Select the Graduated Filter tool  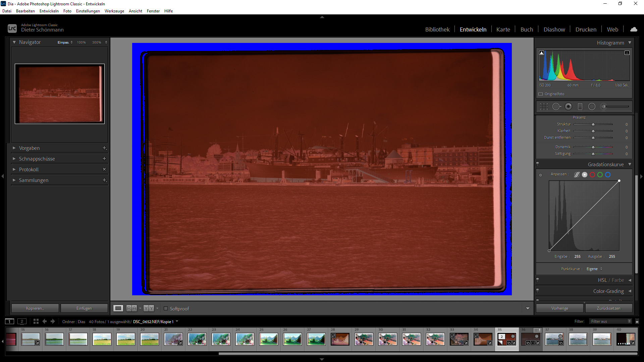pos(580,107)
